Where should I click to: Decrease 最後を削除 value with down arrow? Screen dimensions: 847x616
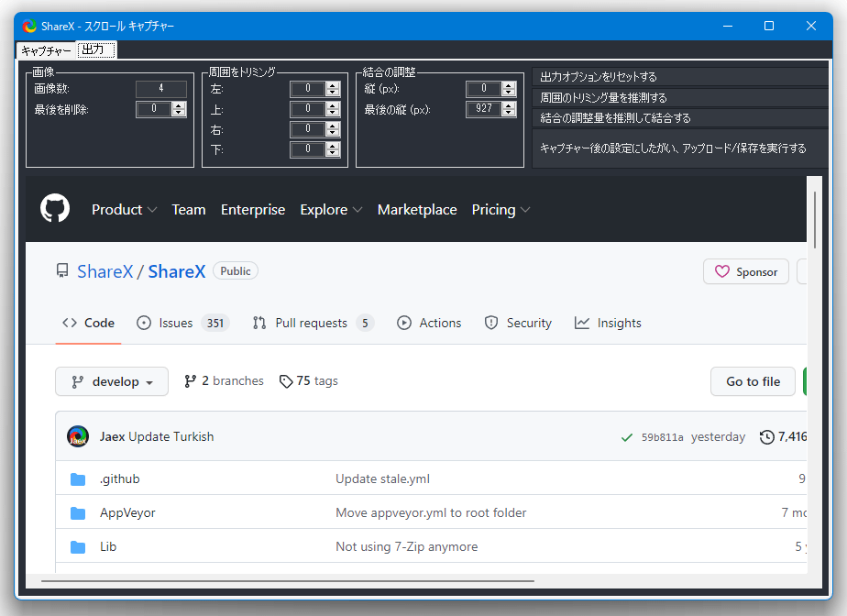[179, 113]
